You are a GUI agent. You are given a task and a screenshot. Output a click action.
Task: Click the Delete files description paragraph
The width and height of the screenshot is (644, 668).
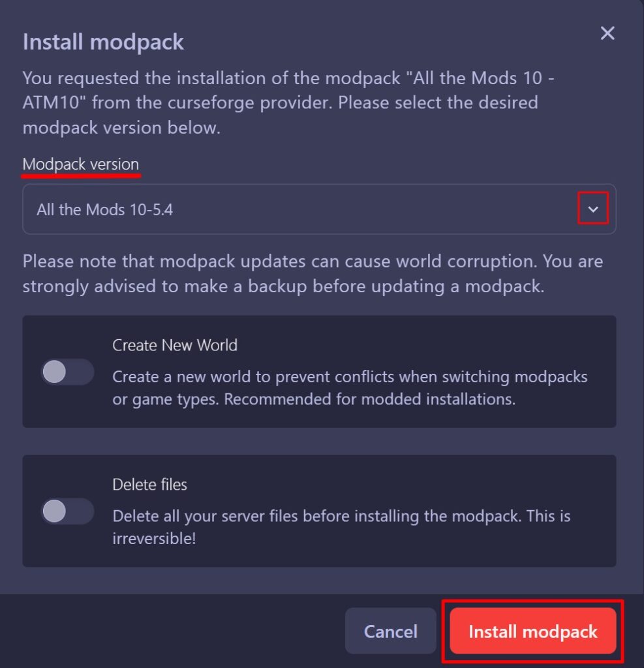(341, 527)
